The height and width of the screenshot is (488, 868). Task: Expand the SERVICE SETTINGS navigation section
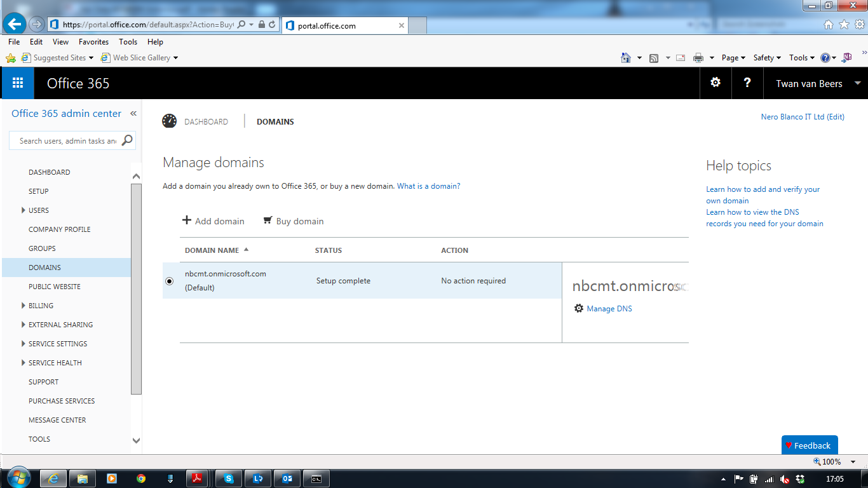point(24,344)
